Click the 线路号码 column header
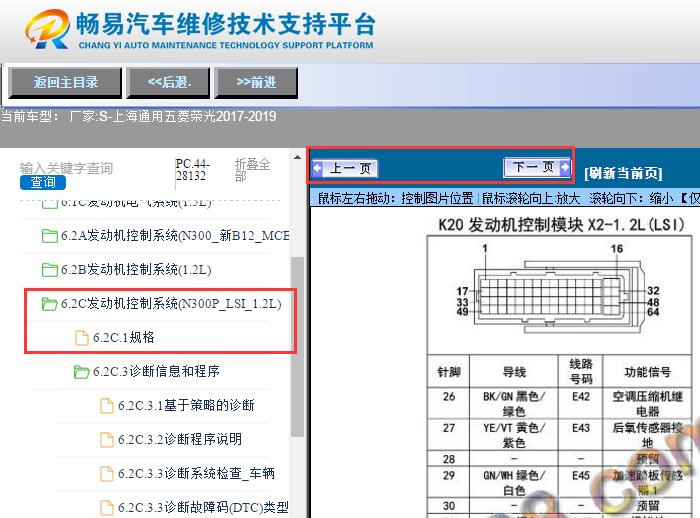The width and height of the screenshot is (700, 518). tap(581, 372)
